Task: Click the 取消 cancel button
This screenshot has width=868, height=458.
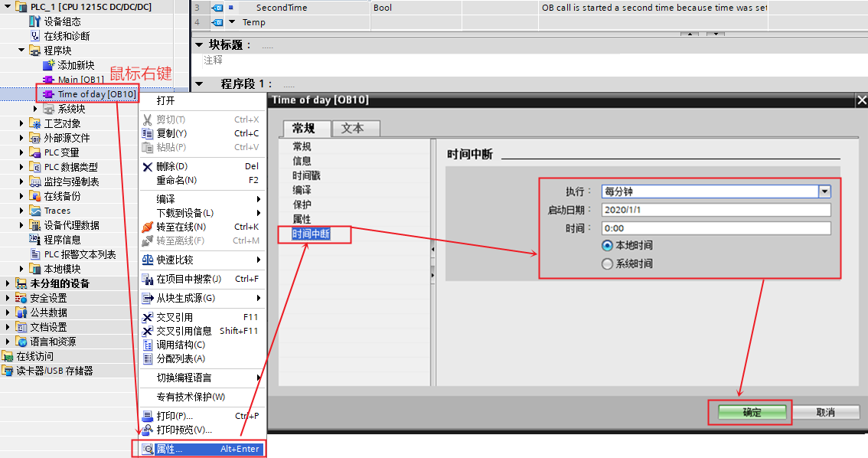Action: point(825,413)
